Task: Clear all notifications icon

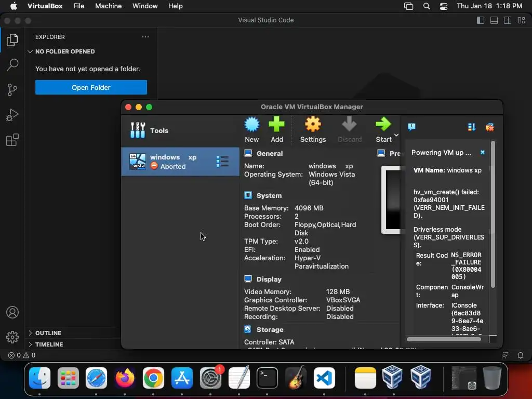Action: 489,127
